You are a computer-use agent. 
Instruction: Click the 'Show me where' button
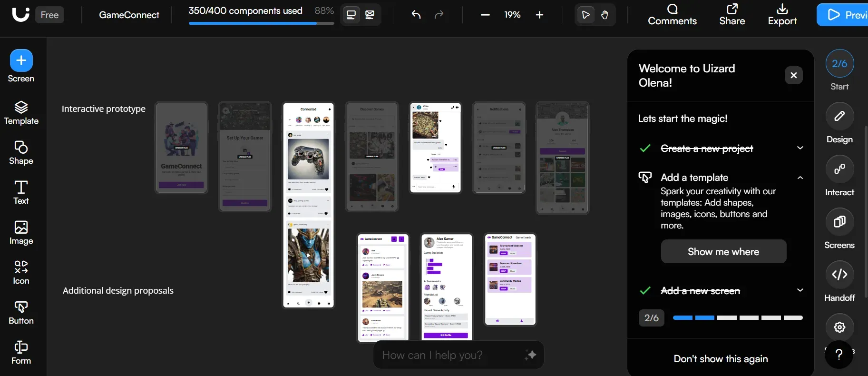pyautogui.click(x=723, y=251)
